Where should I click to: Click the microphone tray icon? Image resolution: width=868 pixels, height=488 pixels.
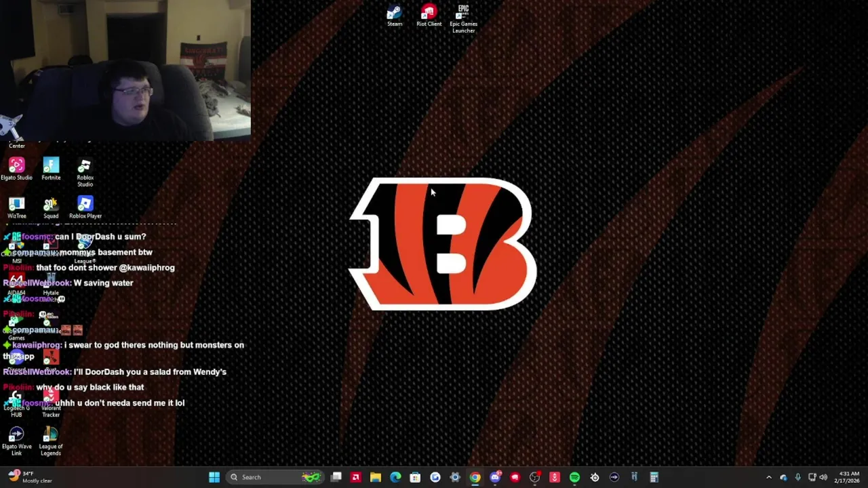pyautogui.click(x=797, y=477)
